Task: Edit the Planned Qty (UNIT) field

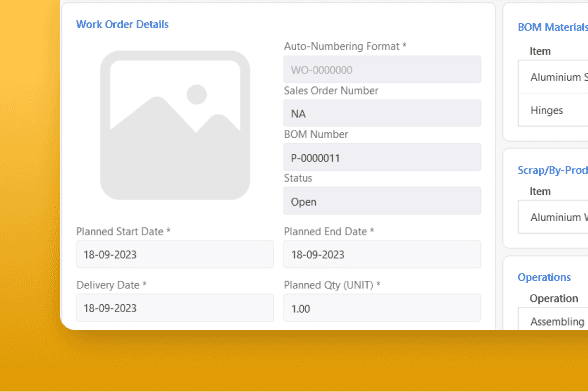Action: (382, 308)
